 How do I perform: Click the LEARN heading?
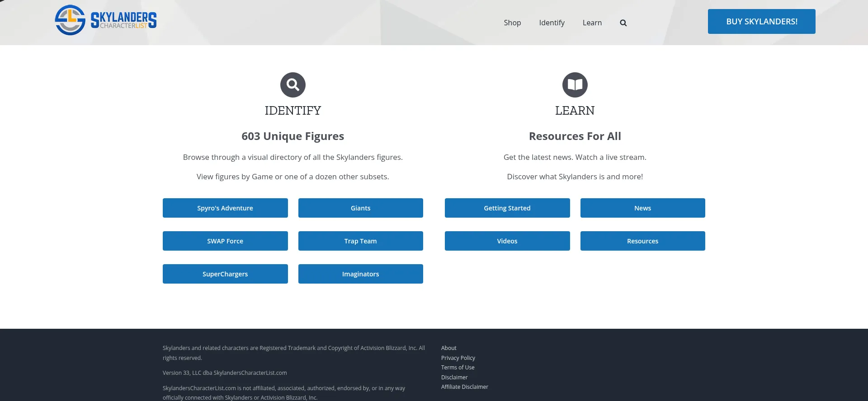pos(575,111)
